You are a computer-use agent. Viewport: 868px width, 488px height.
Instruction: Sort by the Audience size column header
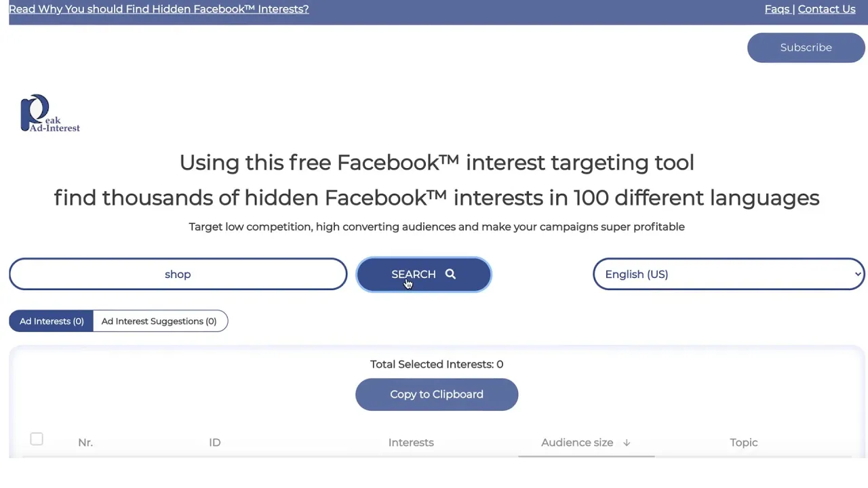click(577, 443)
